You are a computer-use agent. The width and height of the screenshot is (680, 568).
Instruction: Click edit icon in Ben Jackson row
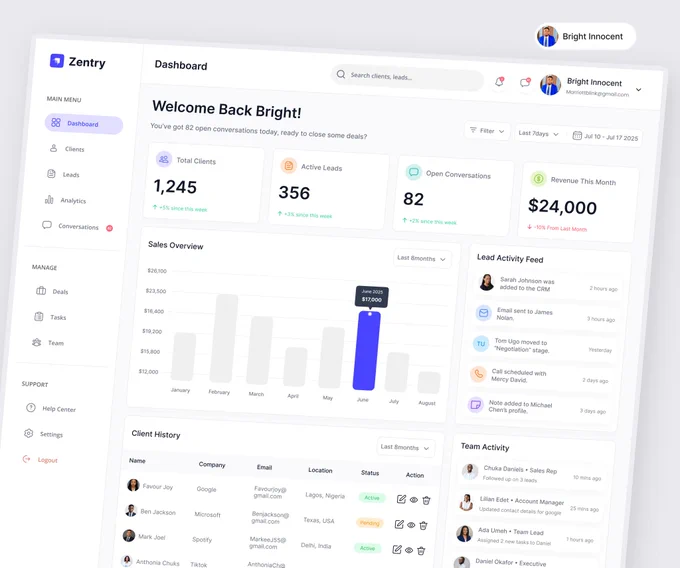(x=399, y=524)
